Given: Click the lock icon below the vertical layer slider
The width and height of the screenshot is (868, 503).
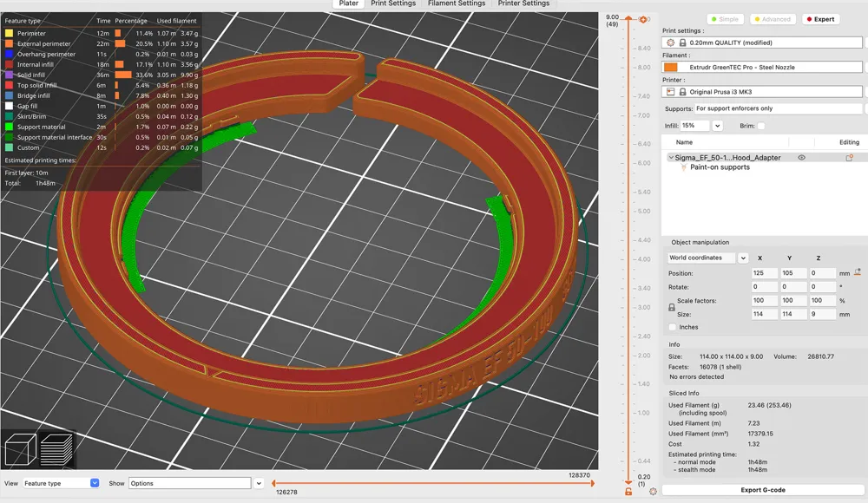Looking at the screenshot, I should tap(628, 492).
